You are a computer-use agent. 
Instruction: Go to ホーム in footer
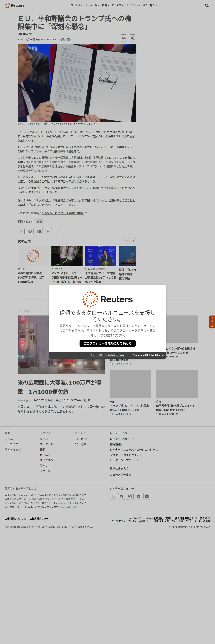click(9, 439)
